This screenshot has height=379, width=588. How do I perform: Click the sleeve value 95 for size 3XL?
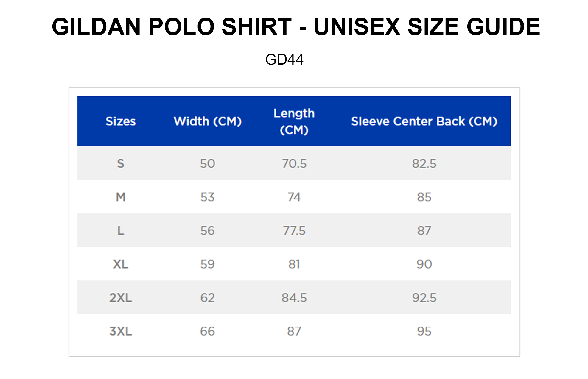point(424,331)
